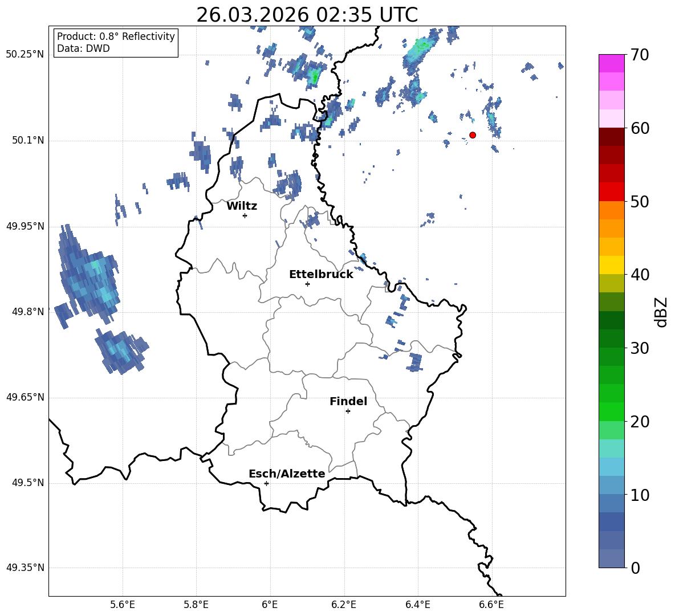
Task: Click the 'Product: 0.8° Reflectivity' text
Action: click(116, 36)
